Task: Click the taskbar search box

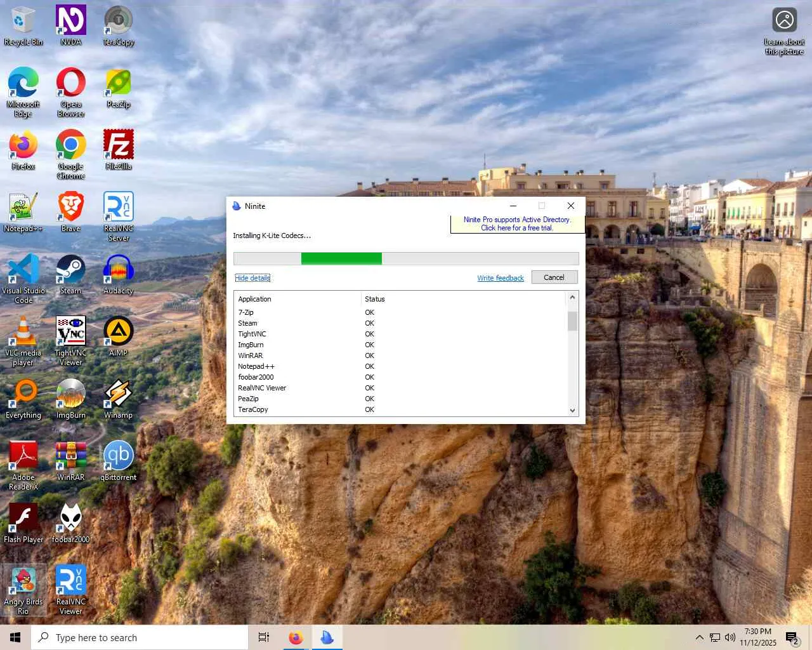Action: (140, 637)
